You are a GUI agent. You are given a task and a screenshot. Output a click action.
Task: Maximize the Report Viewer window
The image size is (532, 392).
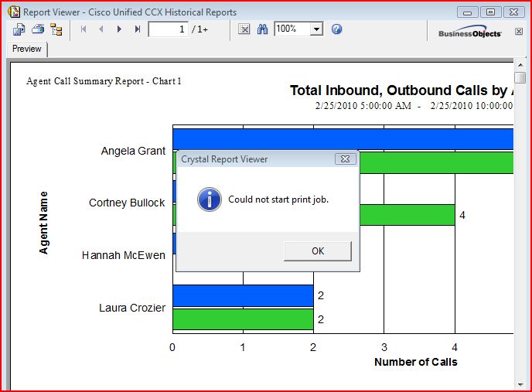490,12
